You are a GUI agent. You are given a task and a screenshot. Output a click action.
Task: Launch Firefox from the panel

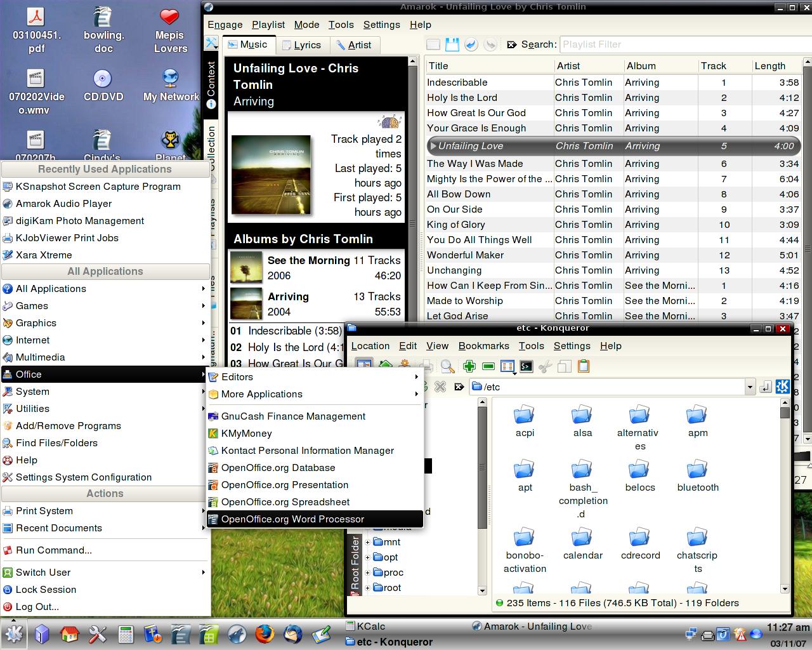pyautogui.click(x=265, y=633)
